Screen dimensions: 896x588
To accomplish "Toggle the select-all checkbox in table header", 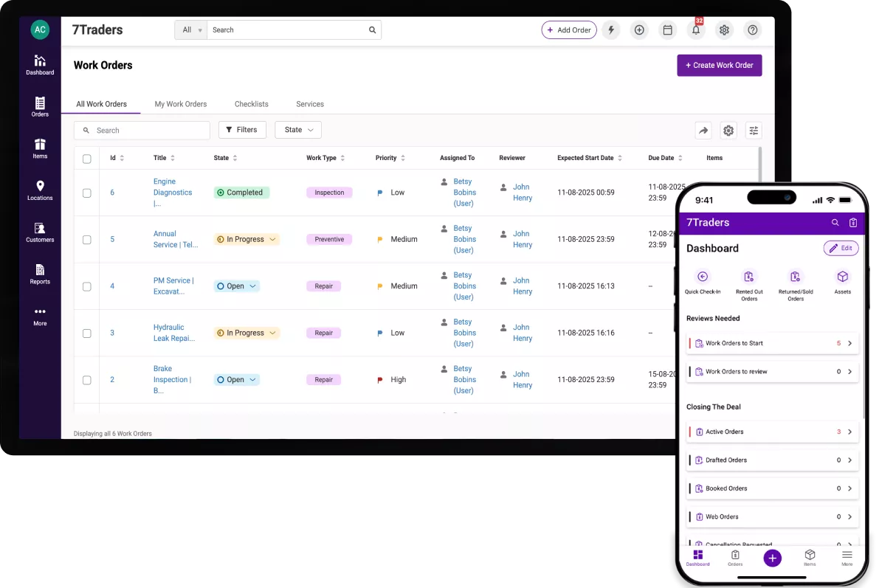I will tap(87, 159).
